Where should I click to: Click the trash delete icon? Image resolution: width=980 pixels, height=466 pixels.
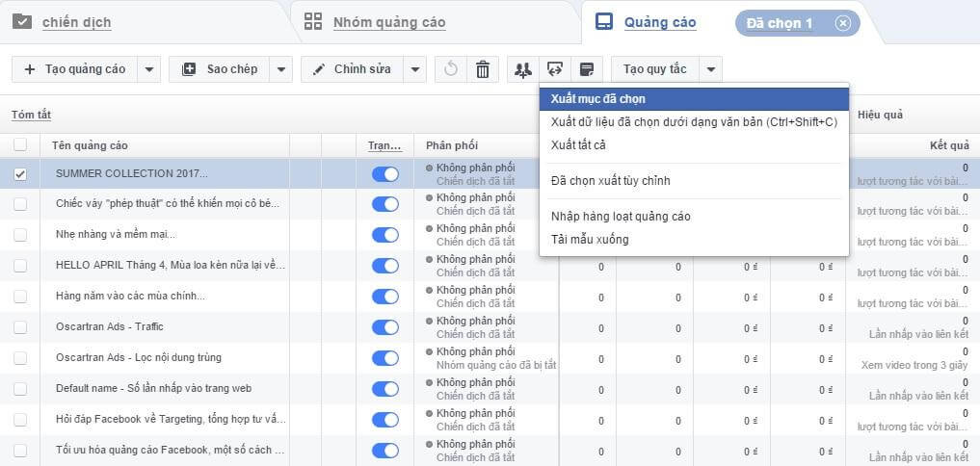pos(483,69)
